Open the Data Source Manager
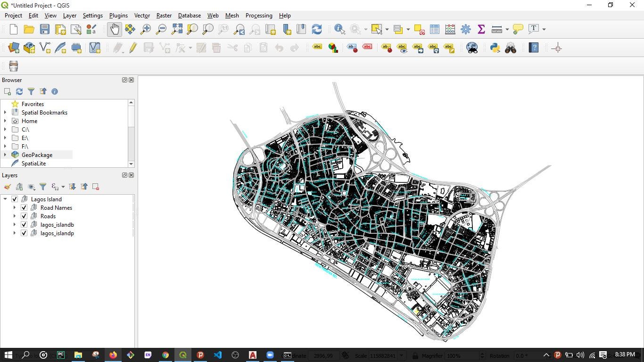The width and height of the screenshot is (644, 362). [x=13, y=48]
